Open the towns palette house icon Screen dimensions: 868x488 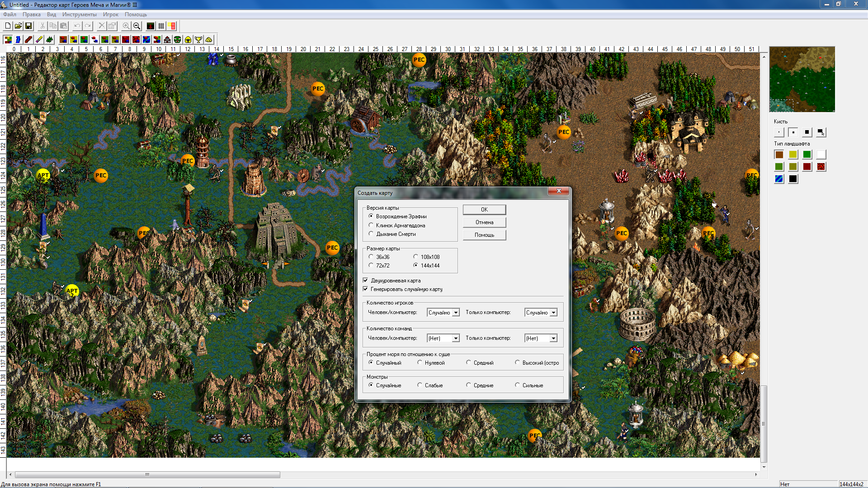167,39
